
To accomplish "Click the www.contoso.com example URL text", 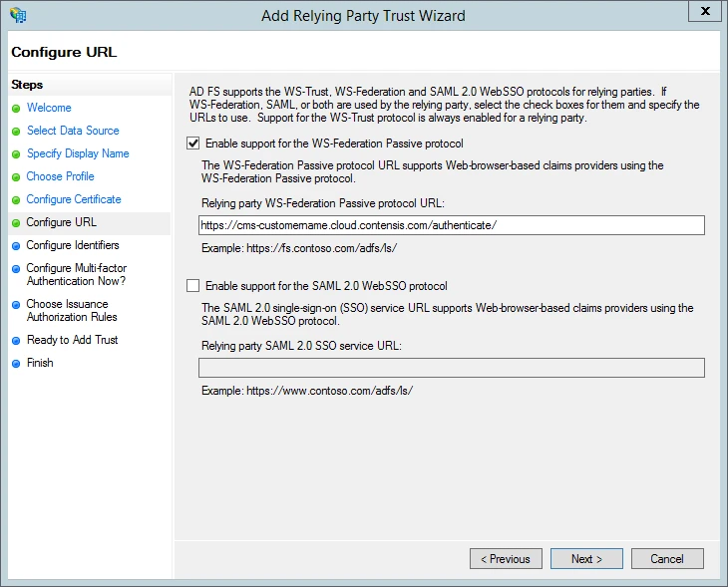I will [329, 391].
